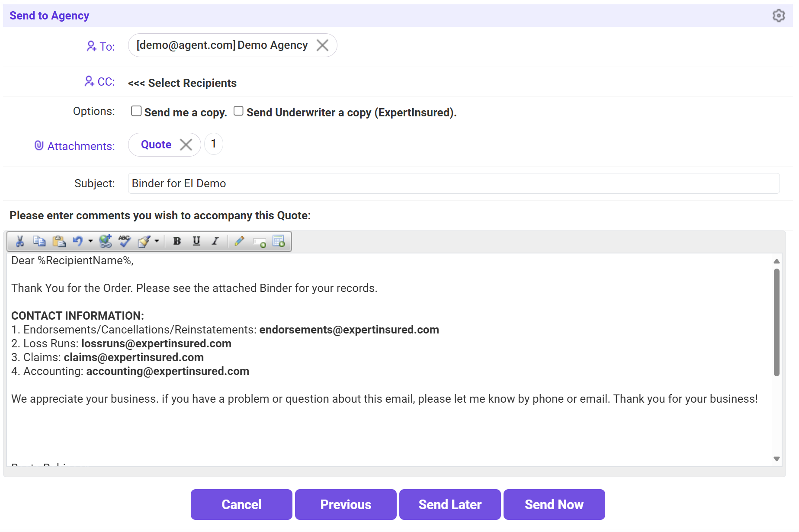Viewport: 799px width, 532px height.
Task: Expand the format cleaner brush dropdown arrow
Action: tap(157, 241)
